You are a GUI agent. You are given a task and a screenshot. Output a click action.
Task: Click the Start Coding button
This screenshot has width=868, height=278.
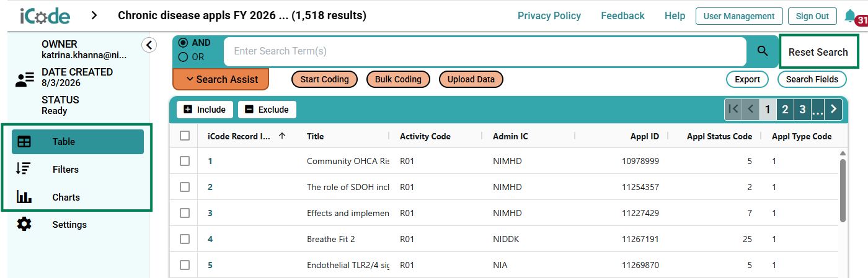[325, 79]
